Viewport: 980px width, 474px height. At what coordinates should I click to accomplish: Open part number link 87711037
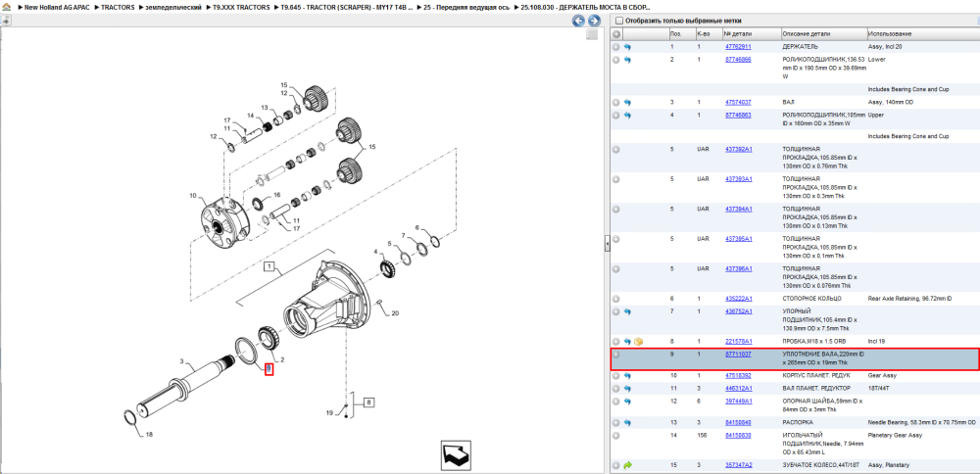tap(738, 355)
